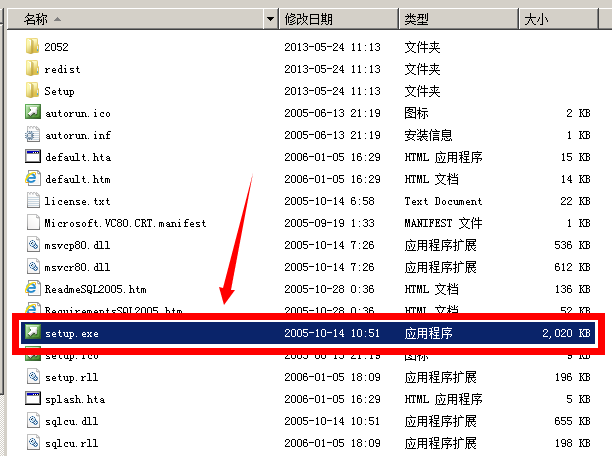
Task: Select the splash.hta file icon
Action: (x=33, y=398)
